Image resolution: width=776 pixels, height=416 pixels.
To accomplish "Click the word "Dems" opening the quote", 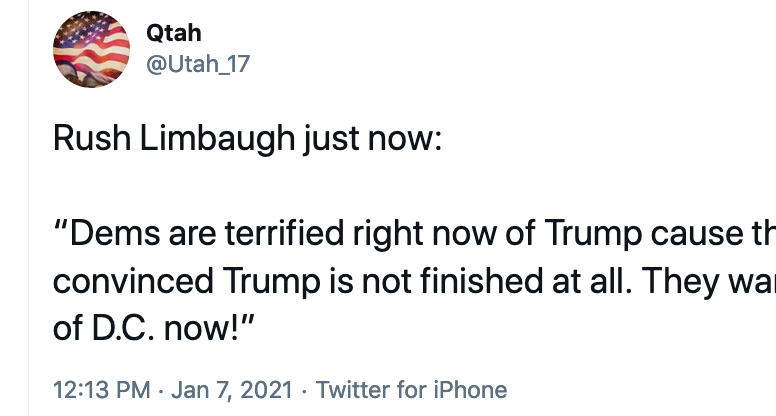I will tap(115, 233).
